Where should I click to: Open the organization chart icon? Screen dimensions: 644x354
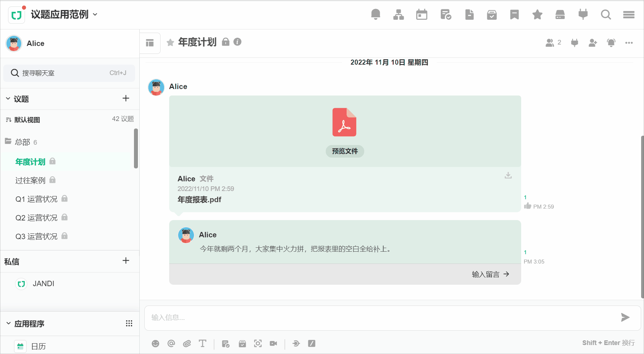pyautogui.click(x=398, y=14)
